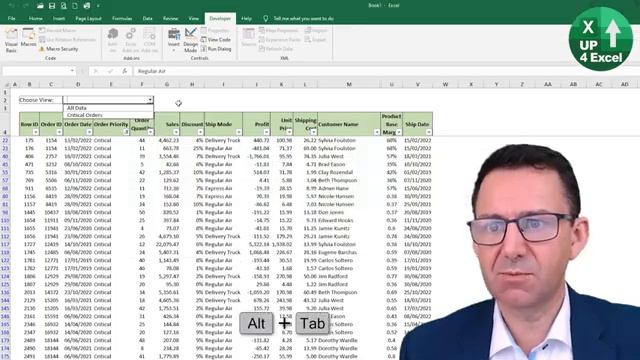This screenshot has height=360, width=640.
Task: Click Profit column header cell
Action: tap(256, 124)
